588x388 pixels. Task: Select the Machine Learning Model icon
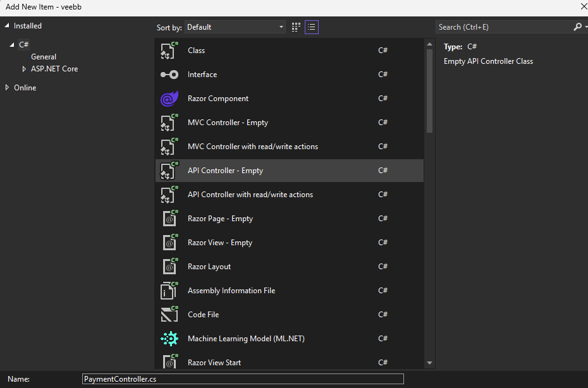169,339
